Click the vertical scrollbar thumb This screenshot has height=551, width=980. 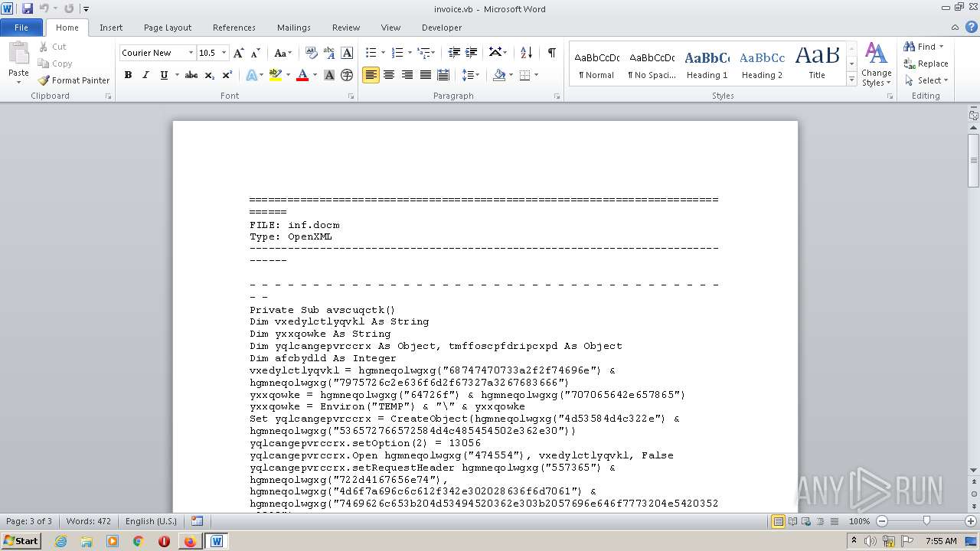[x=973, y=160]
